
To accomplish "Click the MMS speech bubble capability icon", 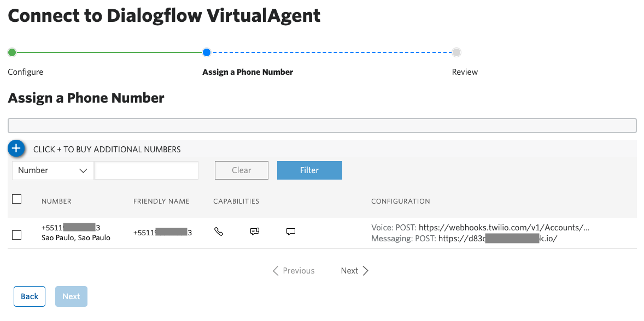I will tap(290, 231).
